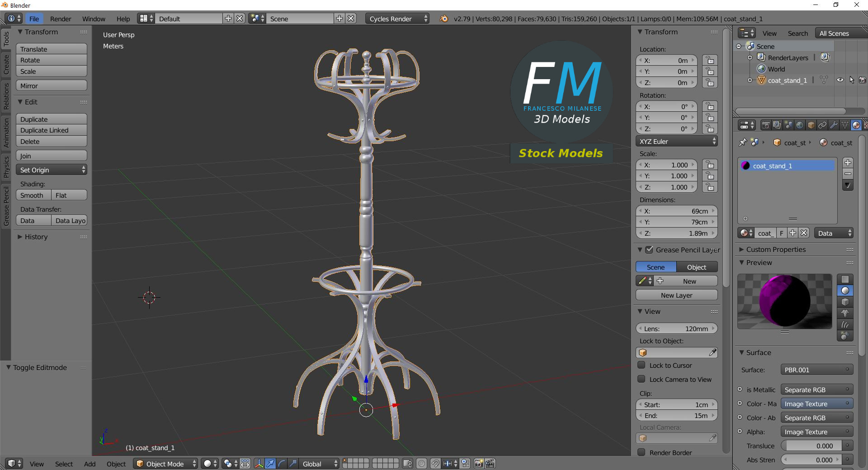Open the Constraints properties chain tab
Image resolution: width=868 pixels, height=470 pixels.
pyautogui.click(x=822, y=125)
